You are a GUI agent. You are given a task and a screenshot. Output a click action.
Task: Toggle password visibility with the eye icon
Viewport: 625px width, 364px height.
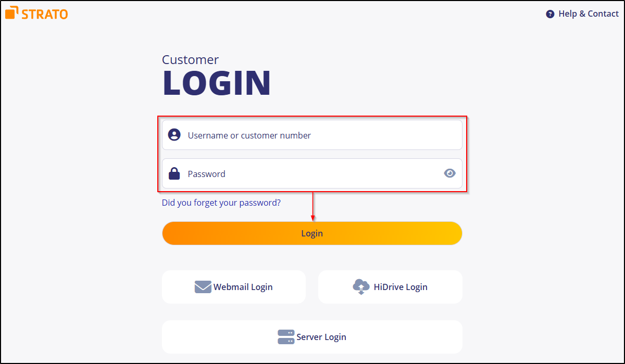click(x=449, y=173)
